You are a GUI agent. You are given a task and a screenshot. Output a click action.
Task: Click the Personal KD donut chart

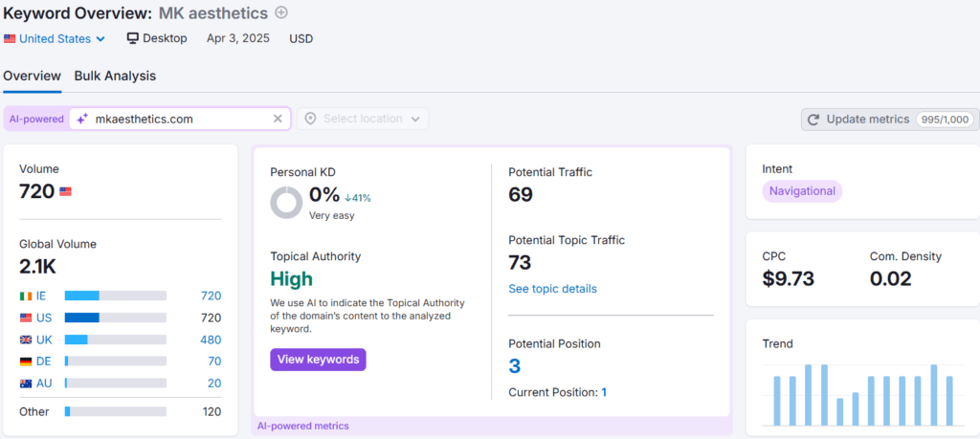(x=286, y=203)
